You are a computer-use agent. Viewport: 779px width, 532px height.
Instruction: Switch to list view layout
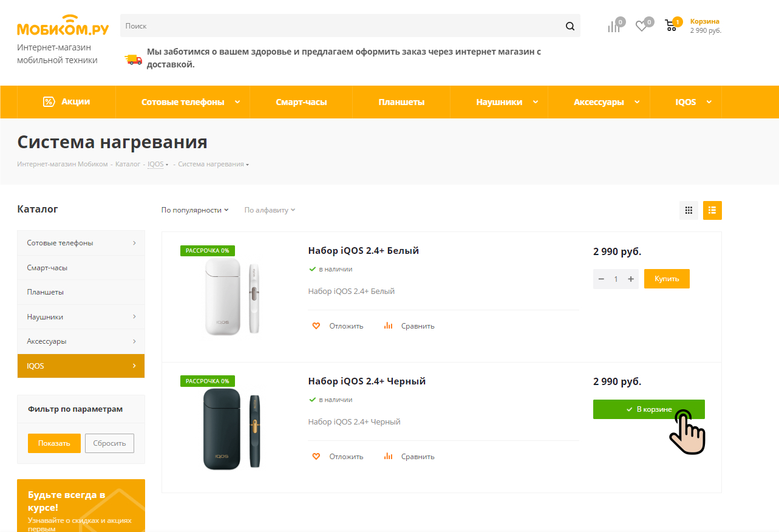pyautogui.click(x=712, y=210)
